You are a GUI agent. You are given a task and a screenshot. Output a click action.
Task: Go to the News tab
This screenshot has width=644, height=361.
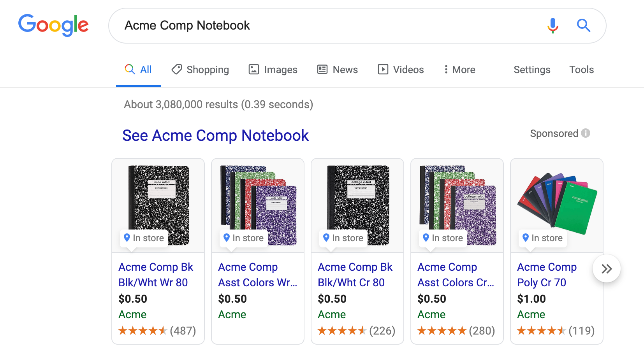click(338, 70)
